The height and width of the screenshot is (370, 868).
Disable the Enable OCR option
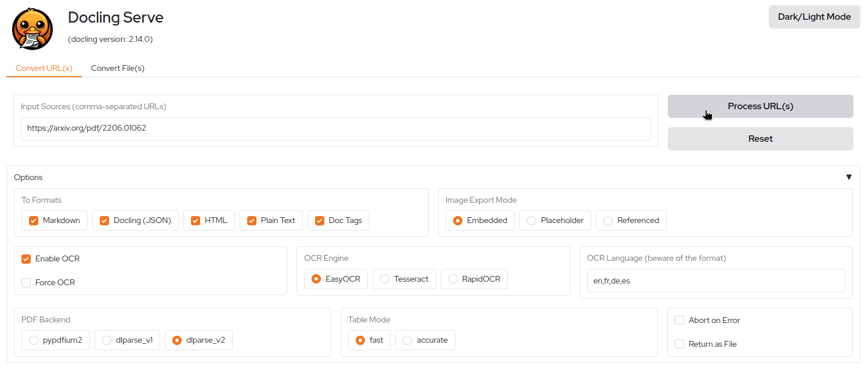pos(26,258)
